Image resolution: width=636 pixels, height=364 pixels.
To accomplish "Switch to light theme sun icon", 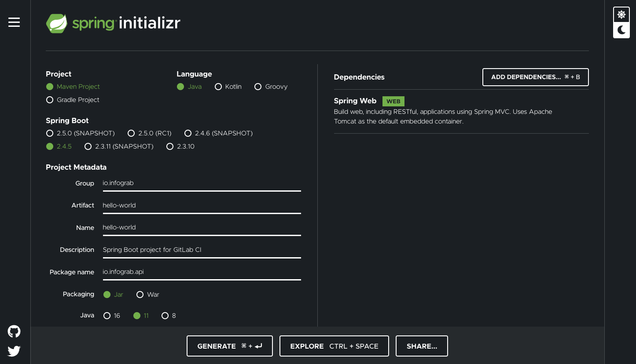I will click(621, 15).
